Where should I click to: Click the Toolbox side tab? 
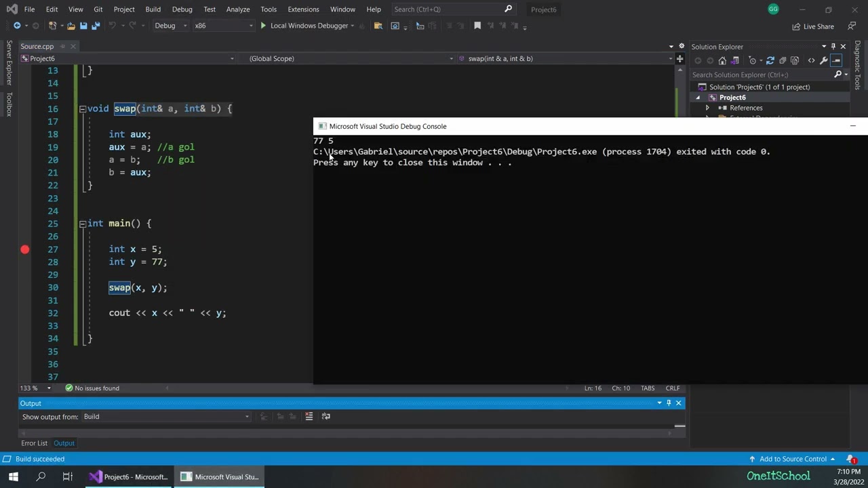pyautogui.click(x=9, y=104)
